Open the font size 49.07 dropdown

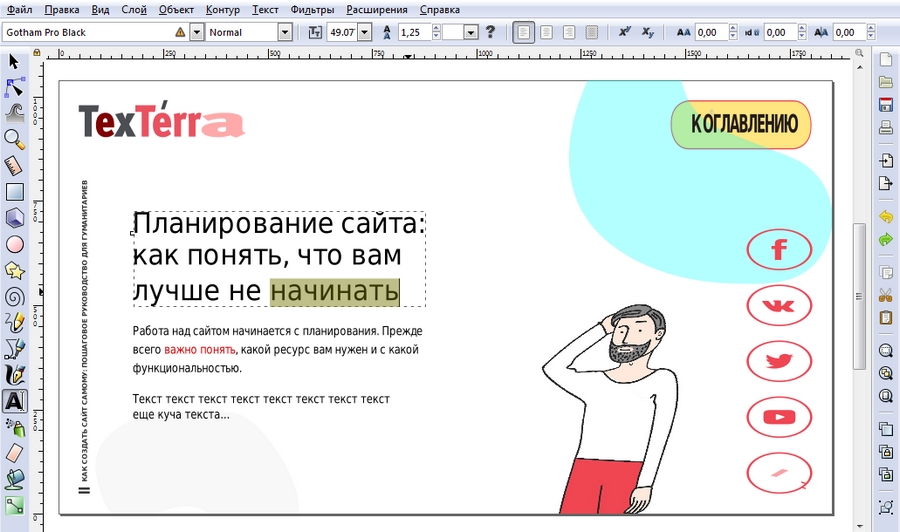[364, 32]
